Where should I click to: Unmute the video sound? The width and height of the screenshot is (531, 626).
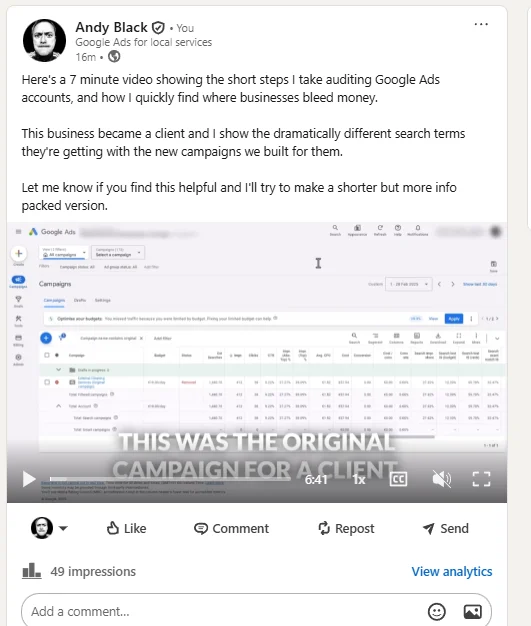[442, 479]
